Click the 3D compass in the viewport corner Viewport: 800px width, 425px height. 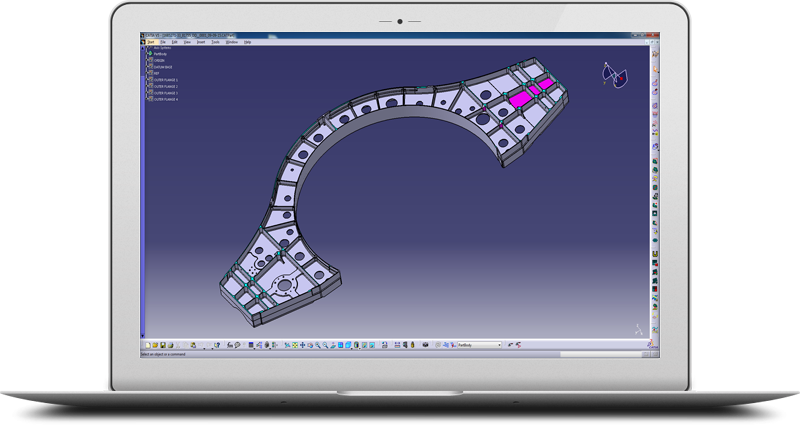coord(612,74)
